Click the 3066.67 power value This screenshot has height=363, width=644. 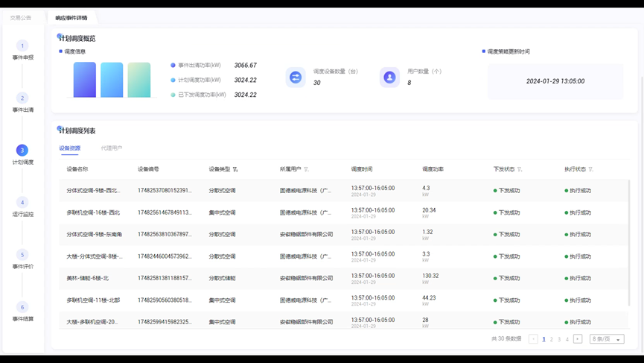coord(246,65)
